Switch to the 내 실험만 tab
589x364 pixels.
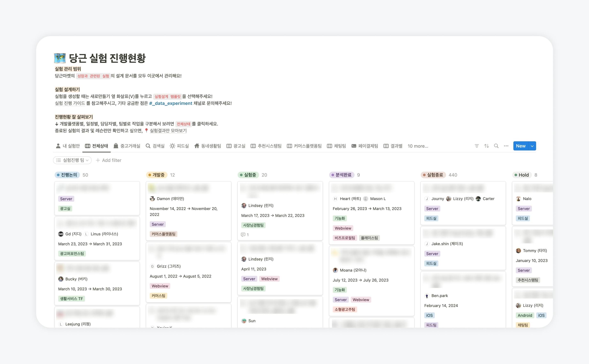(x=68, y=146)
